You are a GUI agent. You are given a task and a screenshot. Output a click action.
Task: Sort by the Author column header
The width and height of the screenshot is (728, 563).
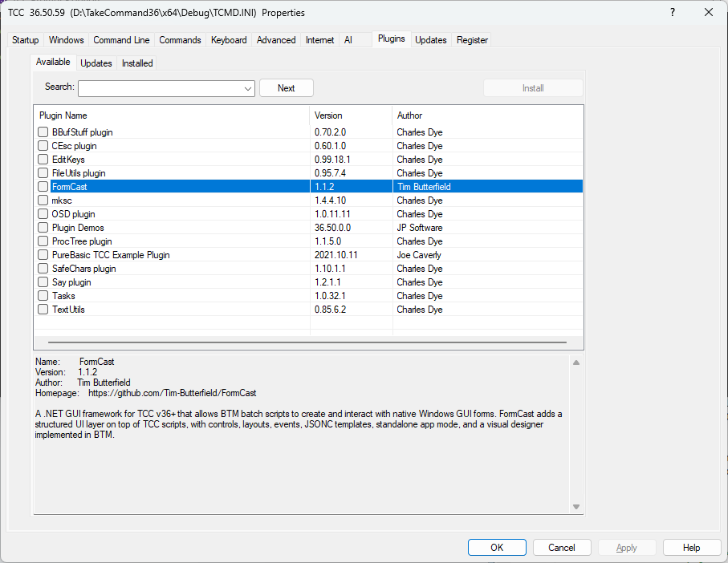(487, 115)
